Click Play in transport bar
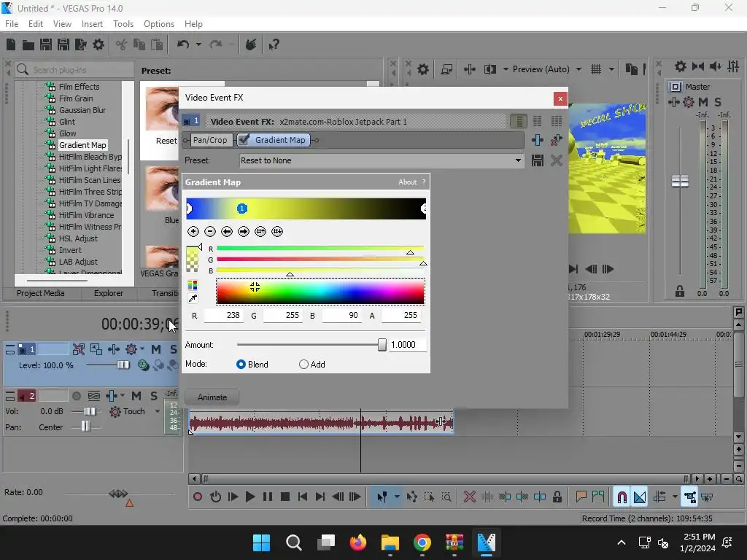This screenshot has width=747, height=560. tap(249, 497)
